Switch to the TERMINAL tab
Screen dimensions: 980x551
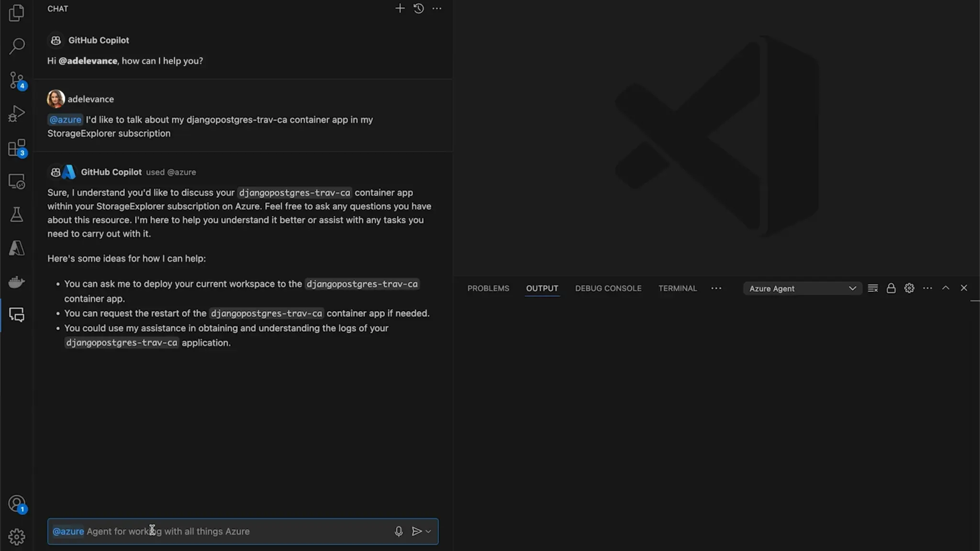[x=677, y=288]
